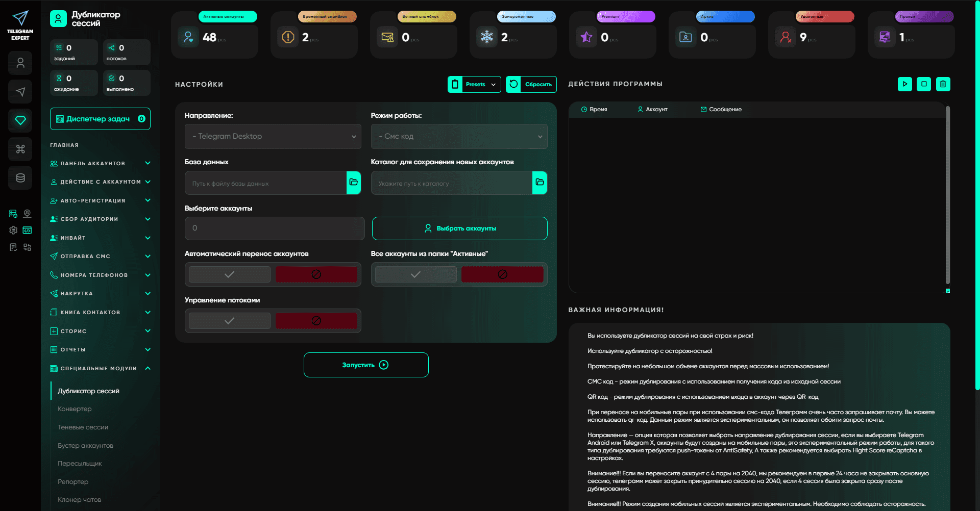Click the folder icon for save catalog

point(540,183)
